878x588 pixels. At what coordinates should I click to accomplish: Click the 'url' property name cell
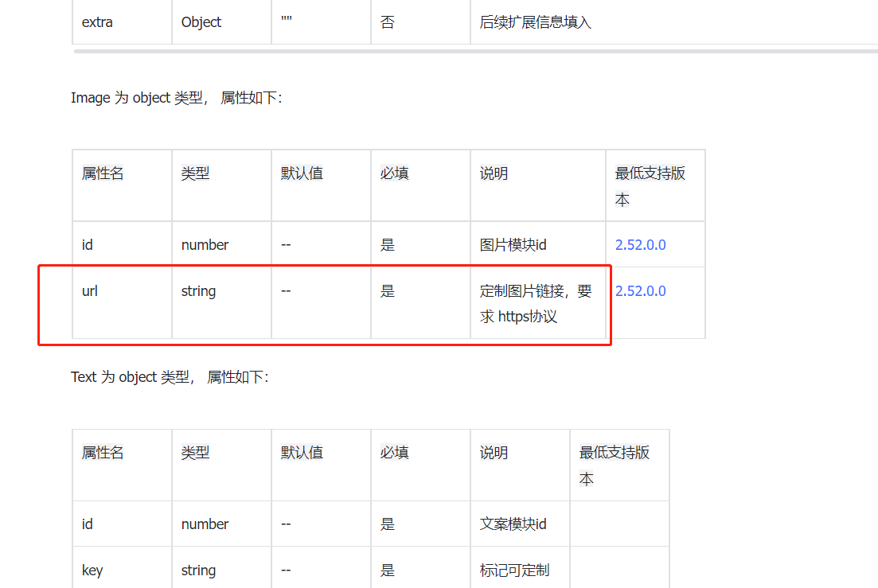[90, 291]
